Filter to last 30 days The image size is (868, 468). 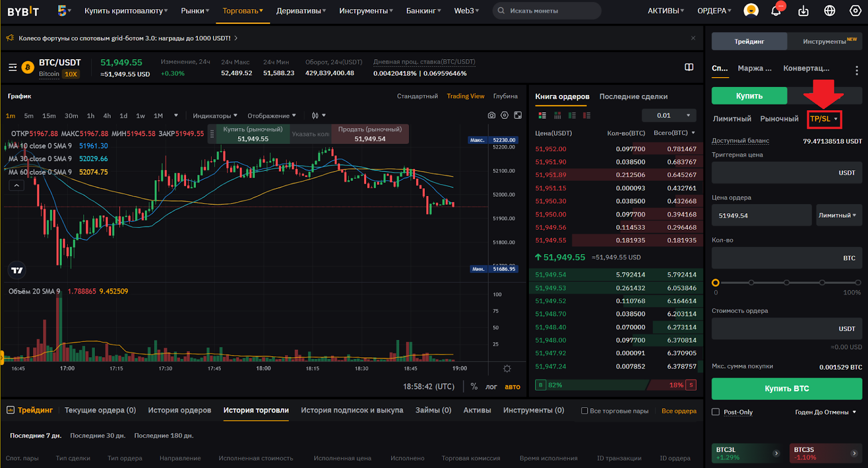[x=98, y=435]
